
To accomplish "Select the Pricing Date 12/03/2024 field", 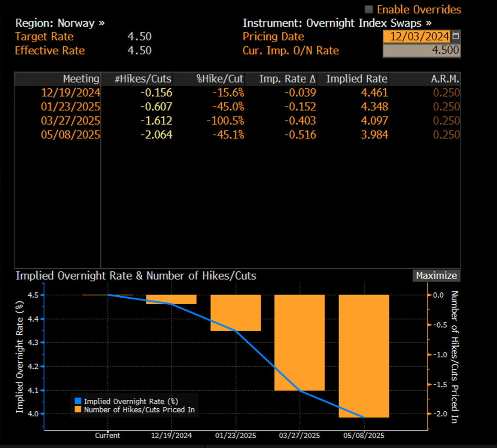I will tap(417, 36).
